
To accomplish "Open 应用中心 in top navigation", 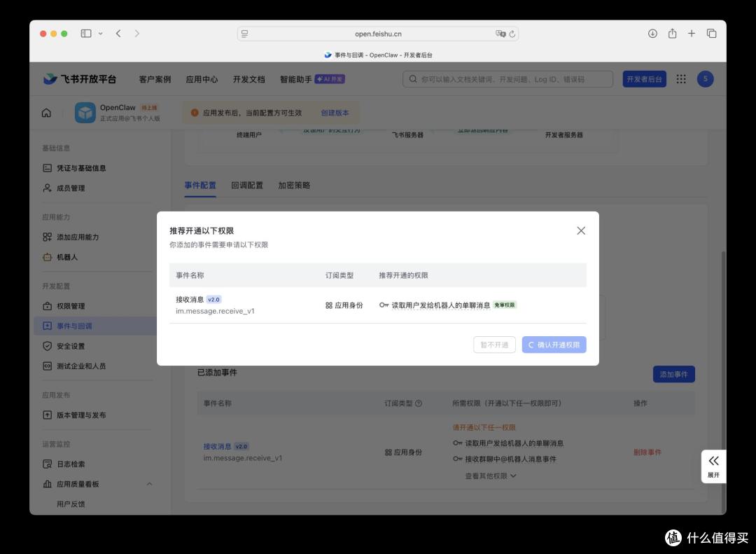I will pyautogui.click(x=202, y=79).
